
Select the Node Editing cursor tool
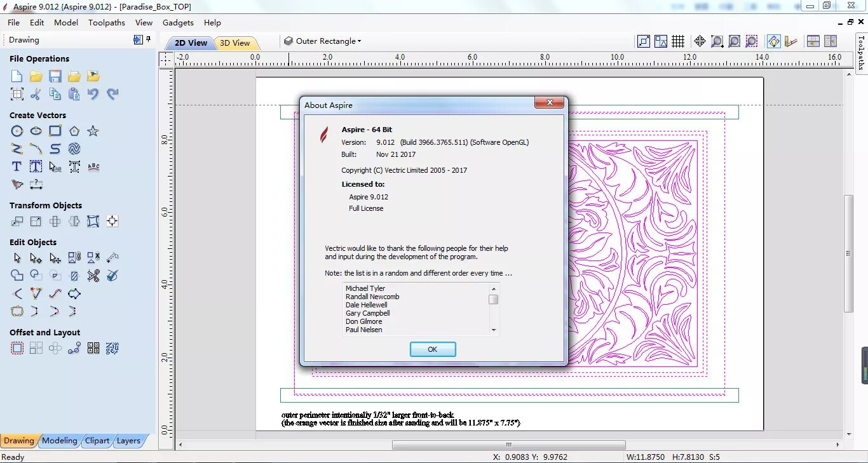[36, 258]
